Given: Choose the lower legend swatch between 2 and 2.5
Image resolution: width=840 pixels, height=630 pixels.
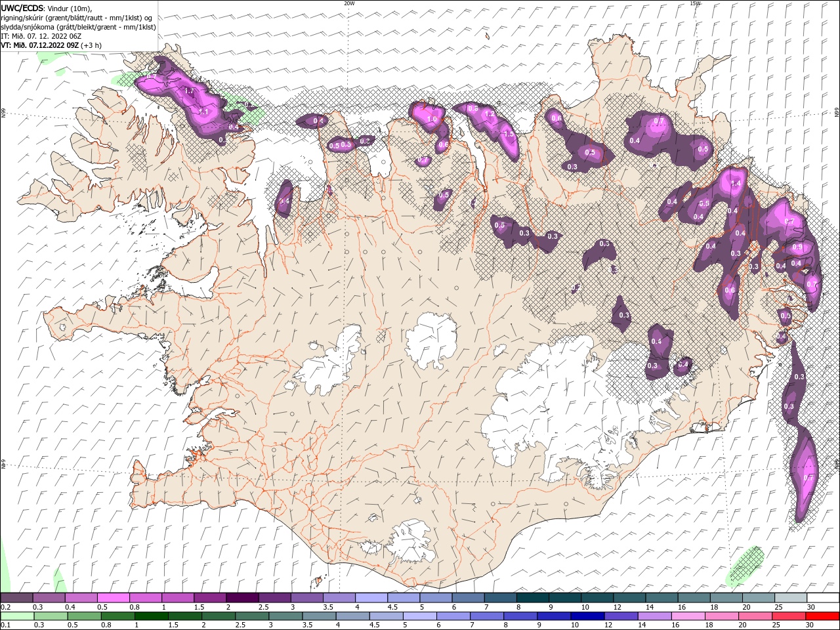Looking at the screenshot, I should pos(219,616).
